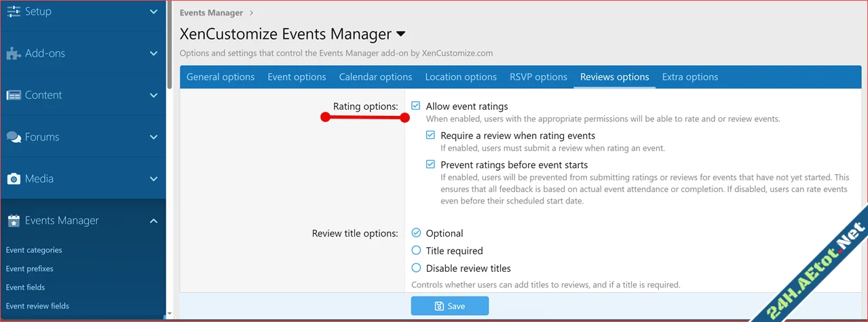868x322 pixels.
Task: Click the Events Manager calendar star icon
Action: 13,221
